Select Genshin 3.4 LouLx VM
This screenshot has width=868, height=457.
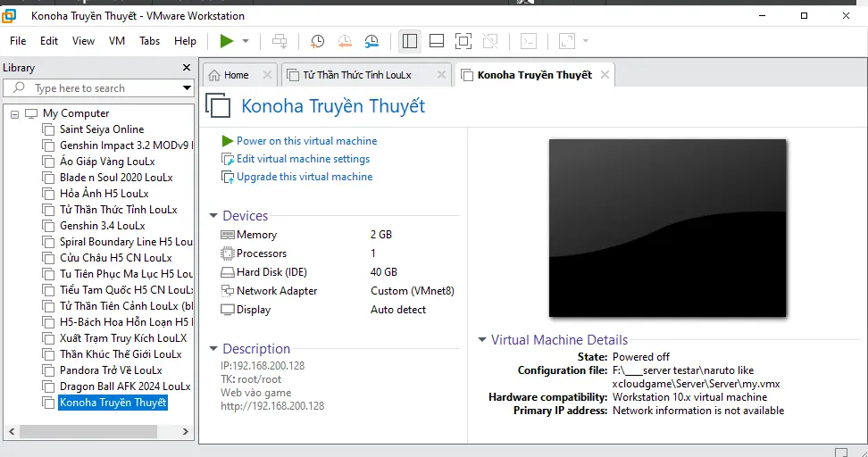click(x=103, y=226)
